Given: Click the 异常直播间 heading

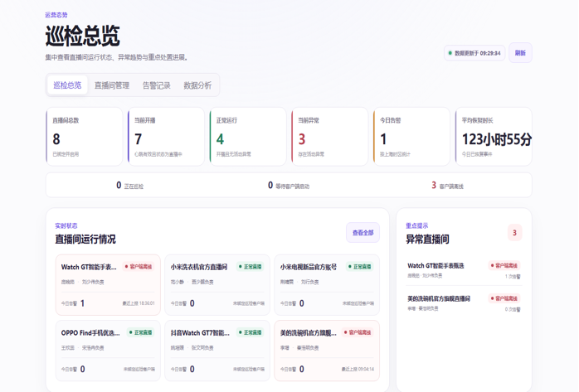Looking at the screenshot, I should (427, 240).
